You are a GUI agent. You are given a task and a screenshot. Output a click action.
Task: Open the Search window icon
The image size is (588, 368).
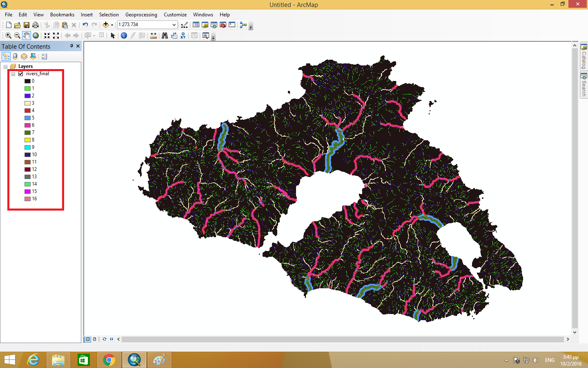point(214,25)
